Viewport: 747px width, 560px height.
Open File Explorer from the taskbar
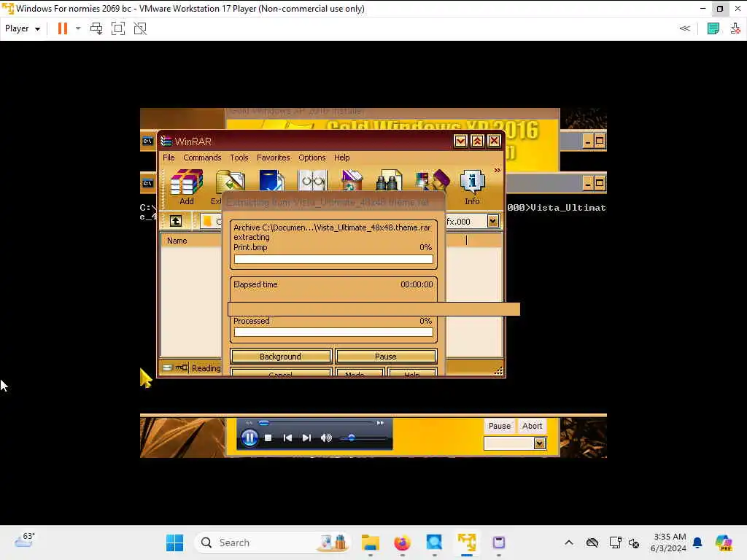click(370, 542)
